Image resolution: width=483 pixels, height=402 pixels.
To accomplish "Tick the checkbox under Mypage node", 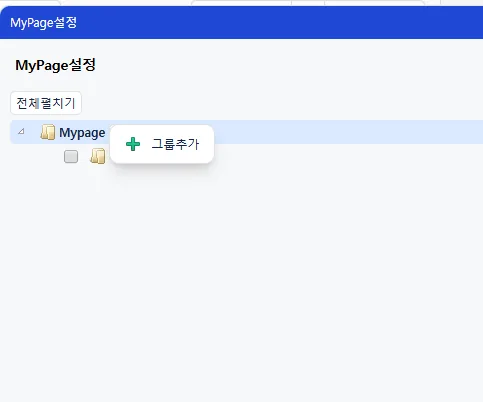I will (71, 156).
